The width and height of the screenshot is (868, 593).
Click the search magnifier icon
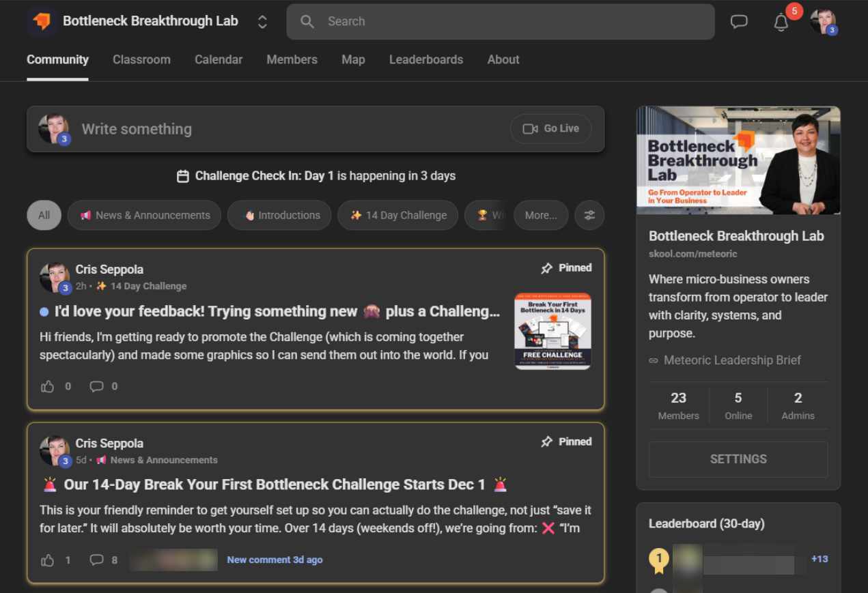click(x=307, y=22)
